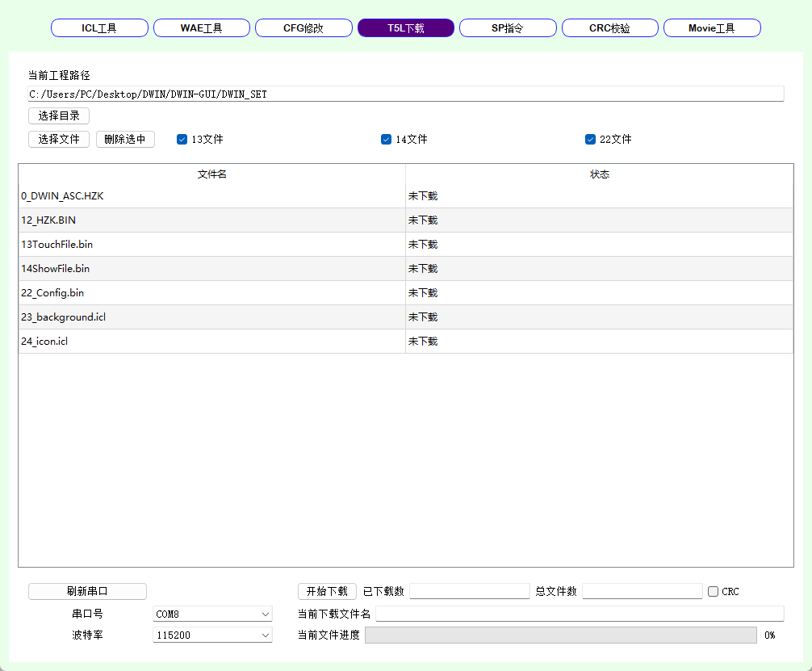The width and height of the screenshot is (812, 671).
Task: Switch to the Movie工具 tab
Action: coord(712,28)
